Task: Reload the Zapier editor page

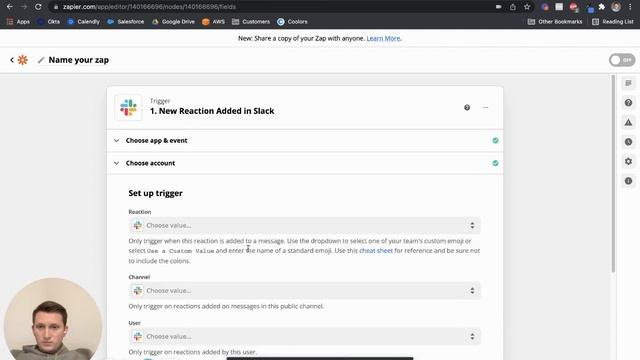Action: point(38,7)
